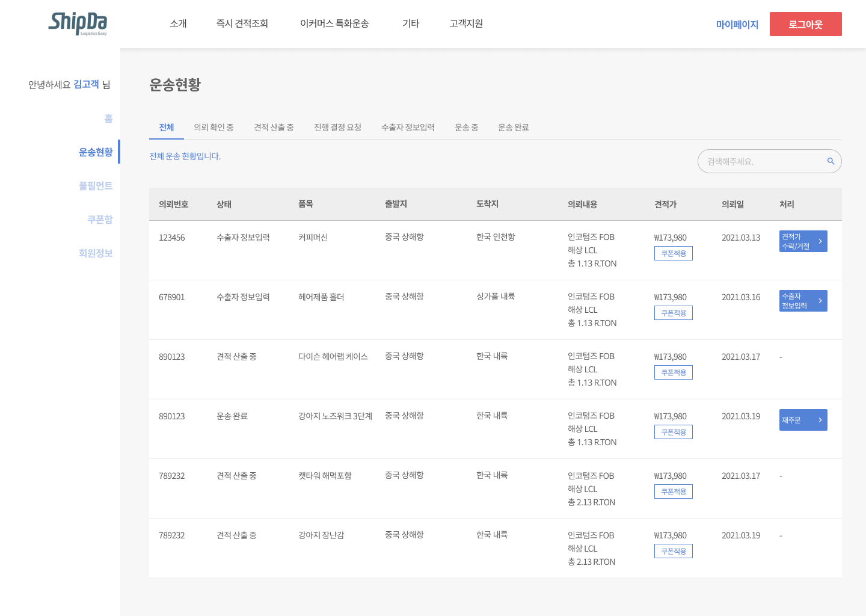
Task: Click the ShipDa logo
Action: pyautogui.click(x=78, y=23)
